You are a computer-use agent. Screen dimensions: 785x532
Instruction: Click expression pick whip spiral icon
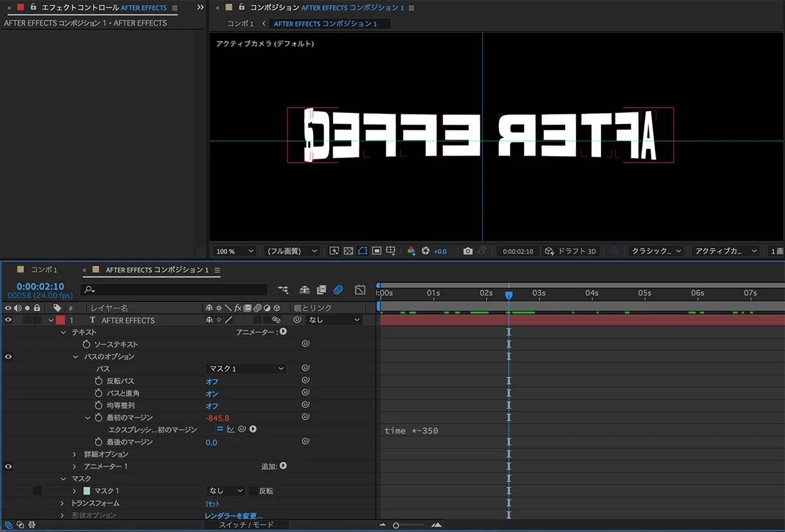242,429
